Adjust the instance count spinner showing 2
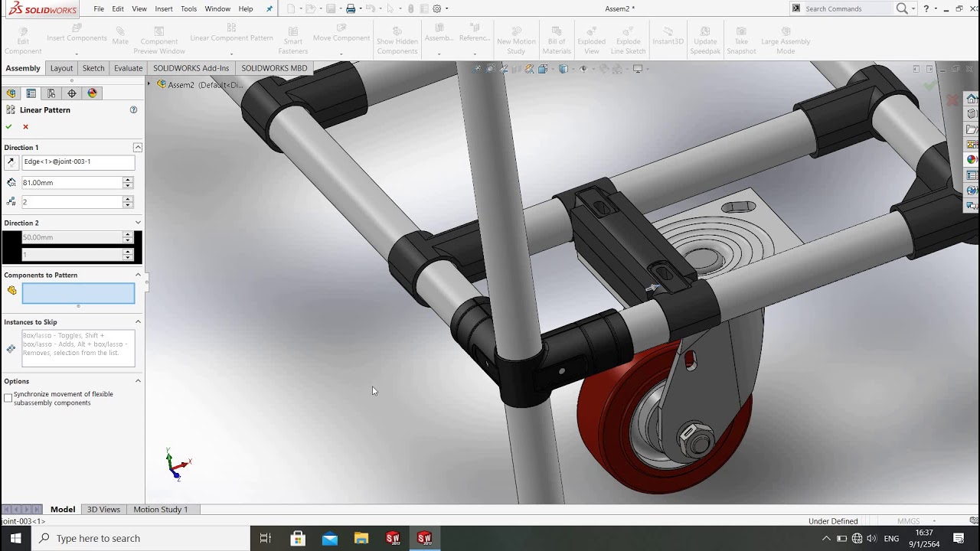Image resolution: width=980 pixels, height=551 pixels. coord(128,202)
